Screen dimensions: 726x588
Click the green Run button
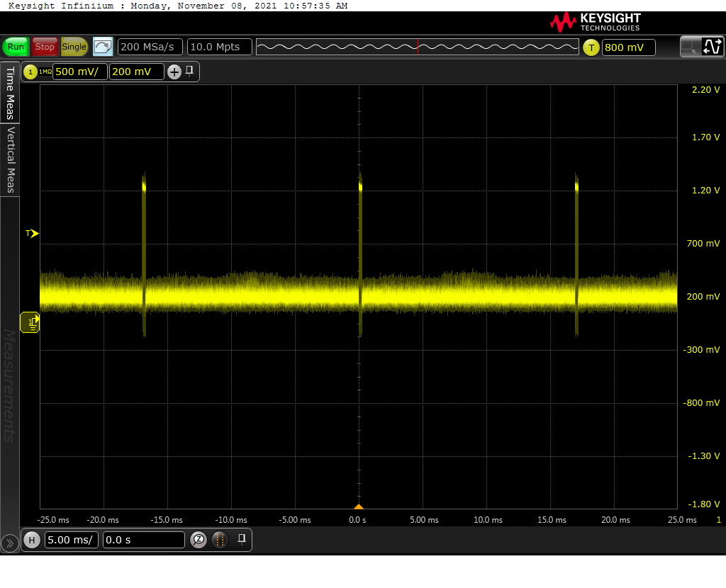tap(16, 47)
